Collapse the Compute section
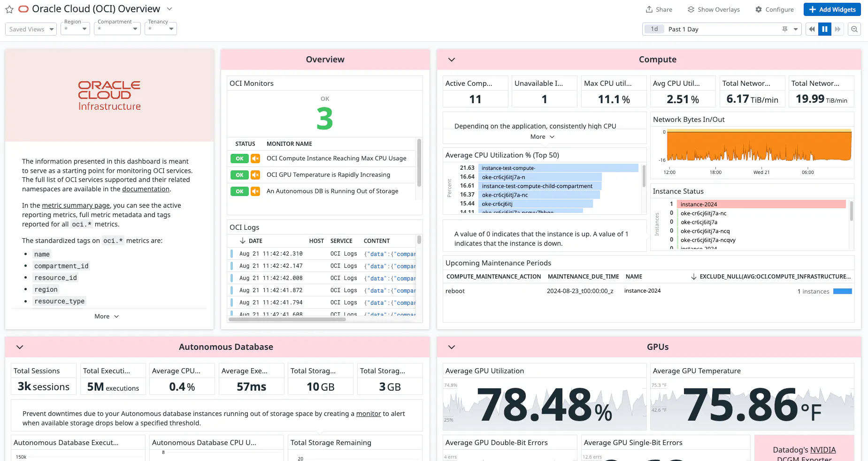Viewport: 868px width, 461px height. click(x=452, y=60)
